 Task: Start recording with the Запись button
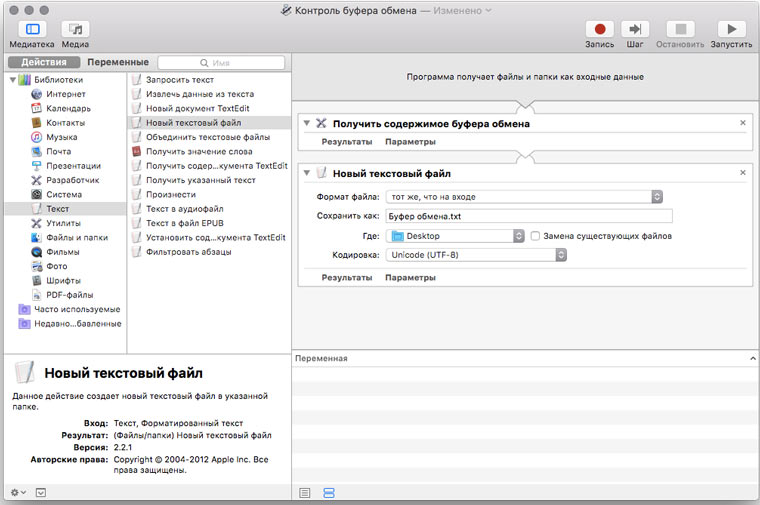pyautogui.click(x=600, y=30)
